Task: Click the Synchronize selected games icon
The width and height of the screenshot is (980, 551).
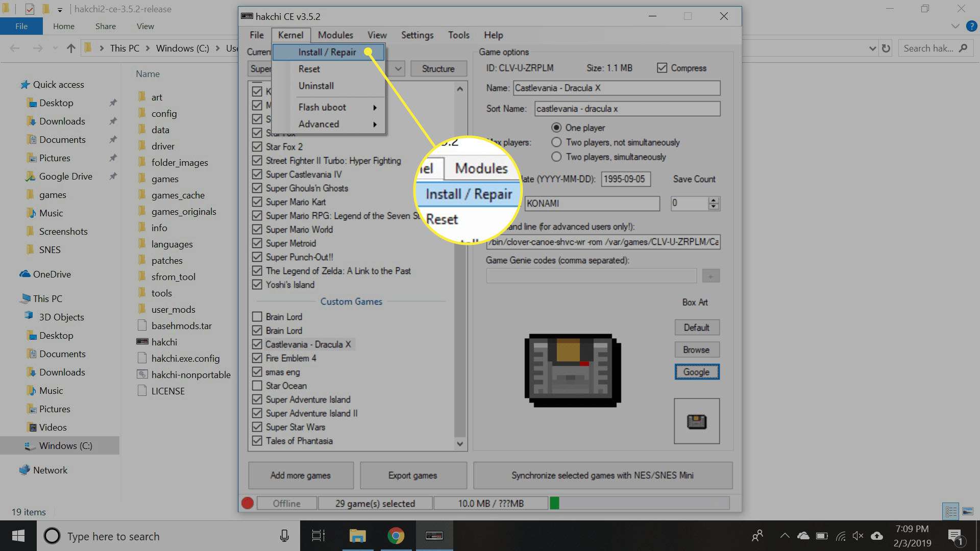Action: tap(602, 475)
